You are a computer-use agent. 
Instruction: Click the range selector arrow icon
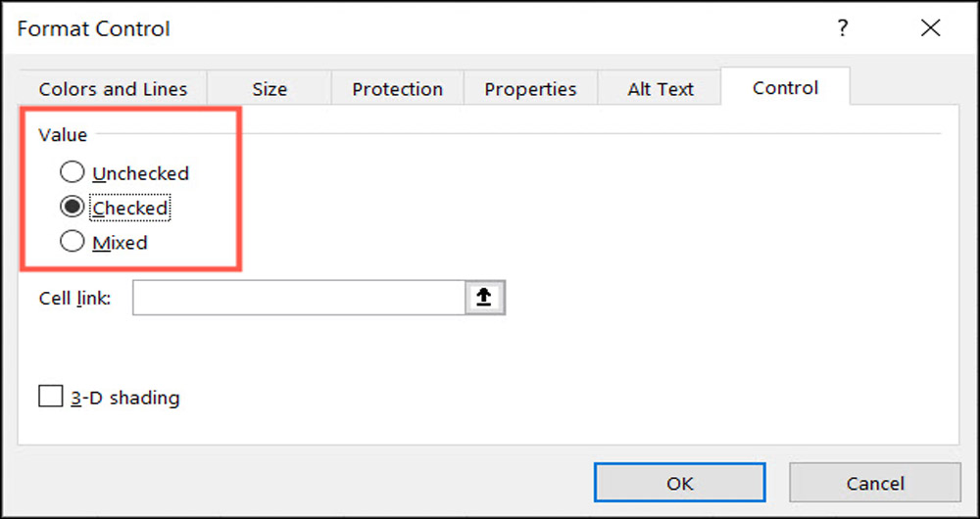(x=484, y=299)
